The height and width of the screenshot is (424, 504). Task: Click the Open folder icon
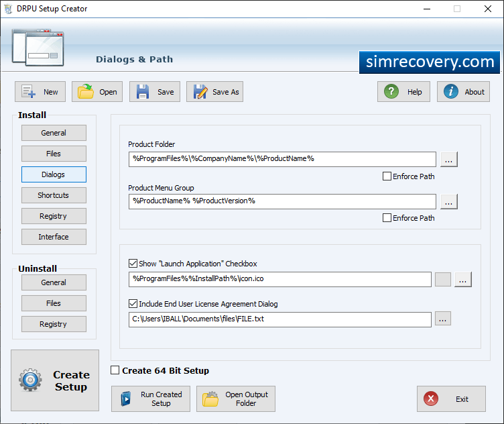click(x=86, y=92)
